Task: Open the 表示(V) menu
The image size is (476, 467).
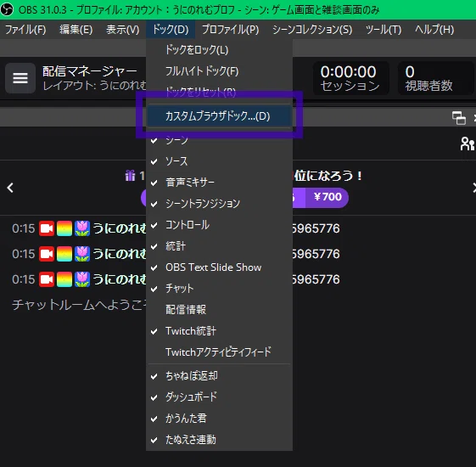Action: point(123,30)
